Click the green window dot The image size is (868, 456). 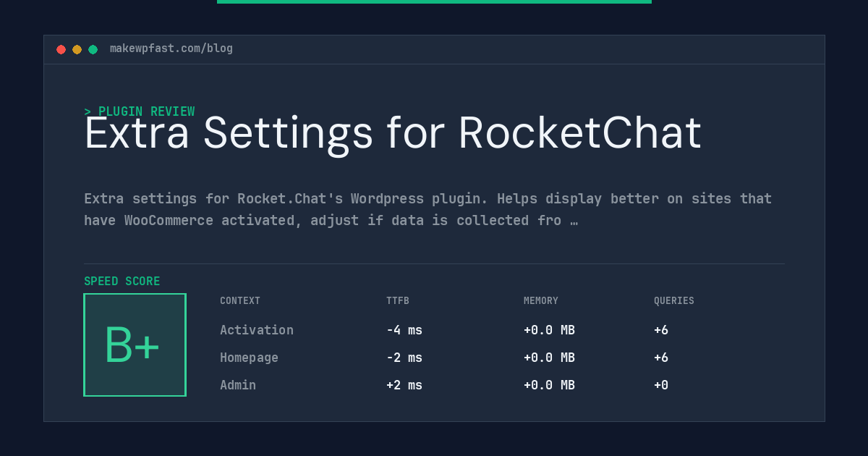tap(93, 49)
